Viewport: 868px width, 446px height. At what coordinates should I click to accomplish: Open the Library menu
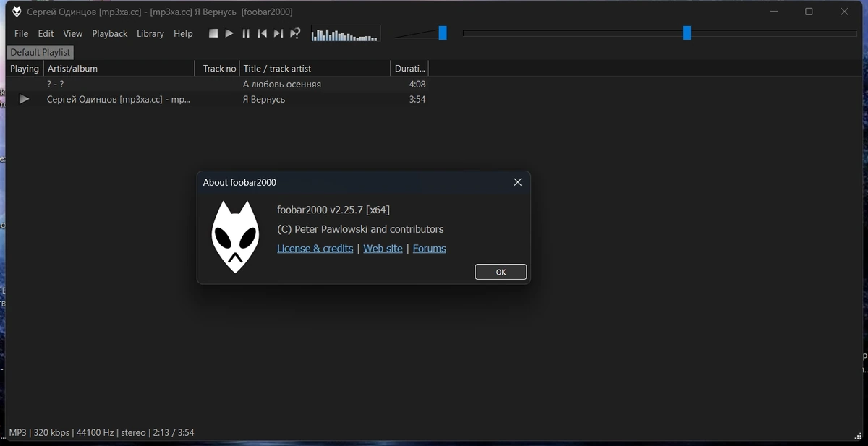click(x=150, y=33)
